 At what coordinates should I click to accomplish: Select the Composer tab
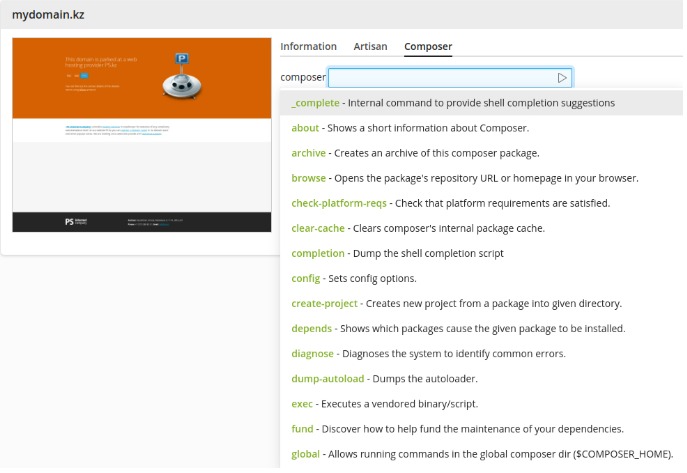pyautogui.click(x=428, y=46)
